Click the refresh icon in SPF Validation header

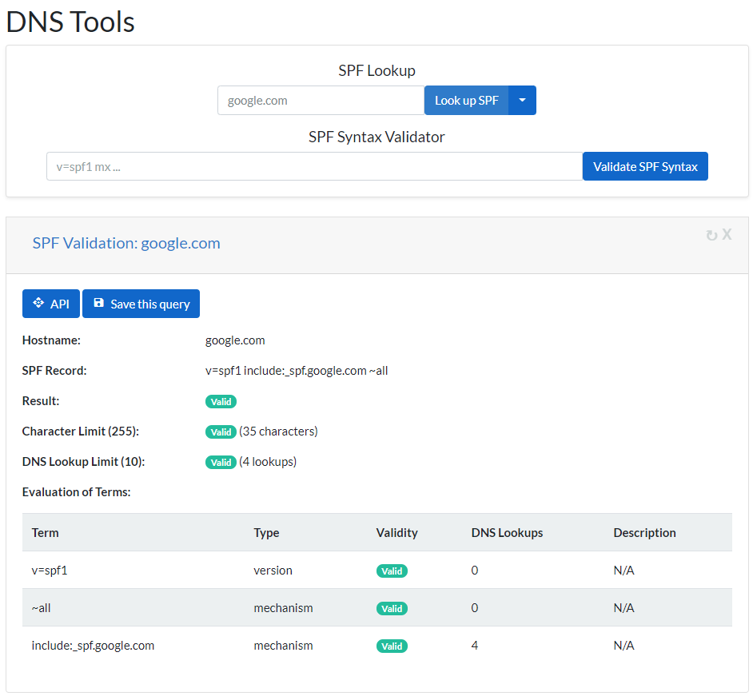711,235
